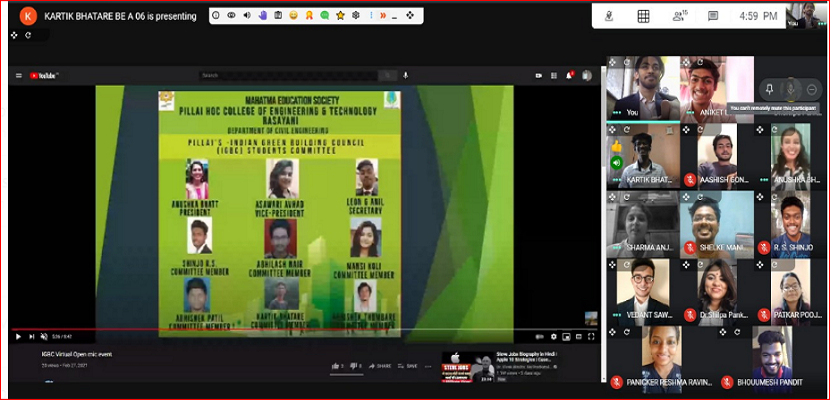Click the YouTube search magnifier button
Image resolution: width=830 pixels, height=400 pixels.
pyautogui.click(x=387, y=76)
